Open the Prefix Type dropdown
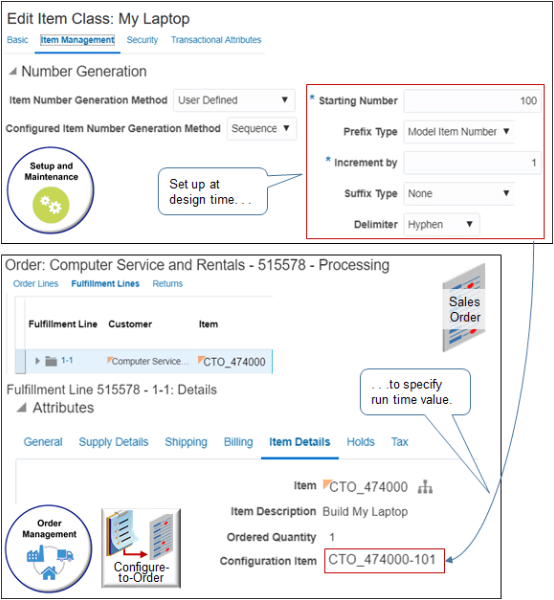Screen dimensions: 554x600 (x=459, y=132)
